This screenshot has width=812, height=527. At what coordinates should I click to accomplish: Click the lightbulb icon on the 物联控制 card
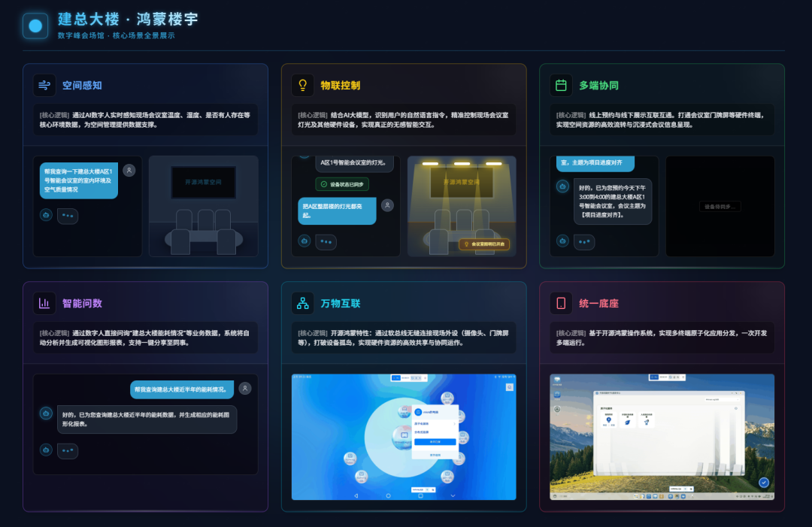pyautogui.click(x=301, y=85)
